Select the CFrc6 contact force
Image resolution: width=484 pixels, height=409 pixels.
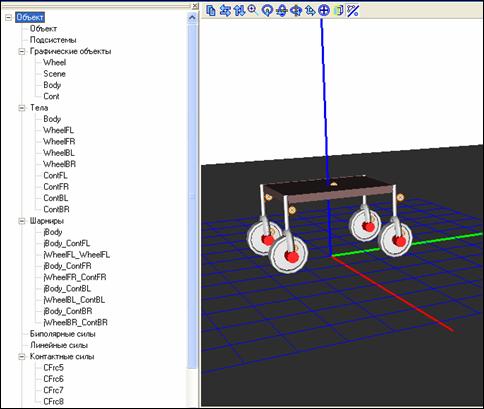point(53,379)
